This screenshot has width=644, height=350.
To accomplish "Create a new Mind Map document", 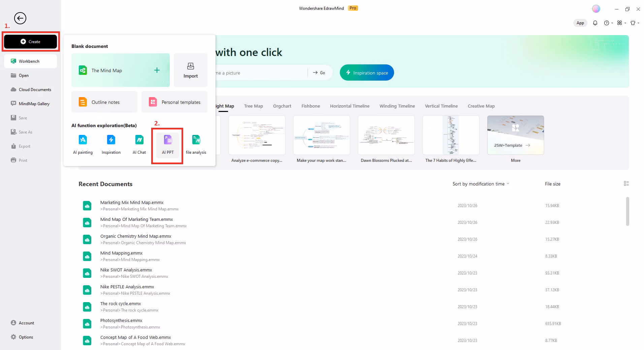I will point(121,70).
